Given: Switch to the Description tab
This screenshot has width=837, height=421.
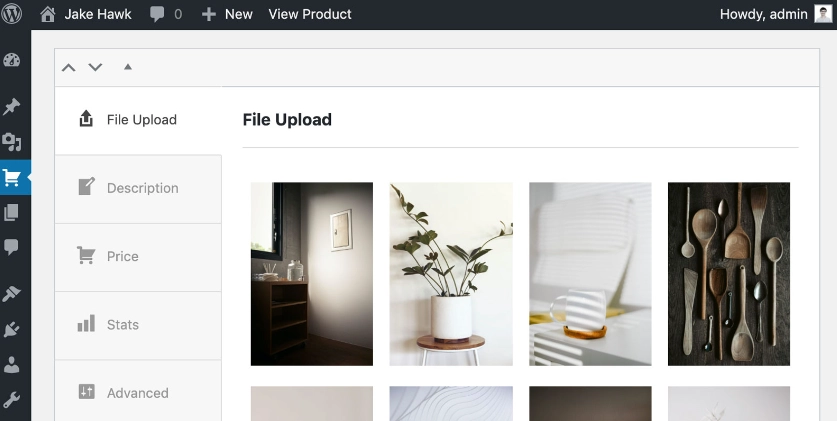Looking at the screenshot, I should (x=138, y=188).
